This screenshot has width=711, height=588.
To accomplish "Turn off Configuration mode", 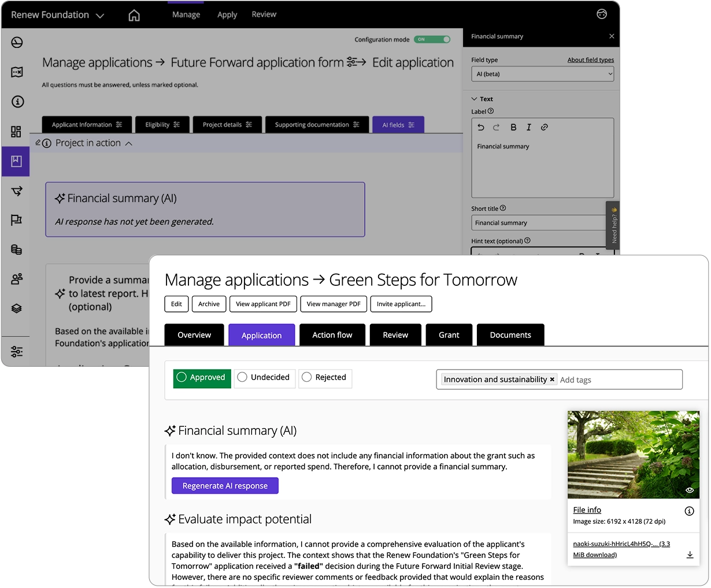I will [x=433, y=39].
